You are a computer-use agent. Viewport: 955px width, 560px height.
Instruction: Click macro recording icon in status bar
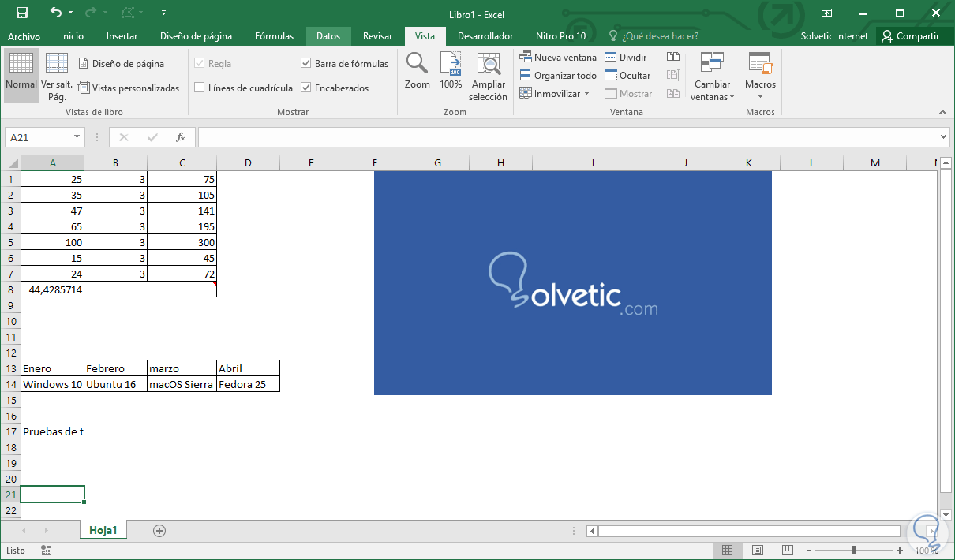click(x=46, y=551)
